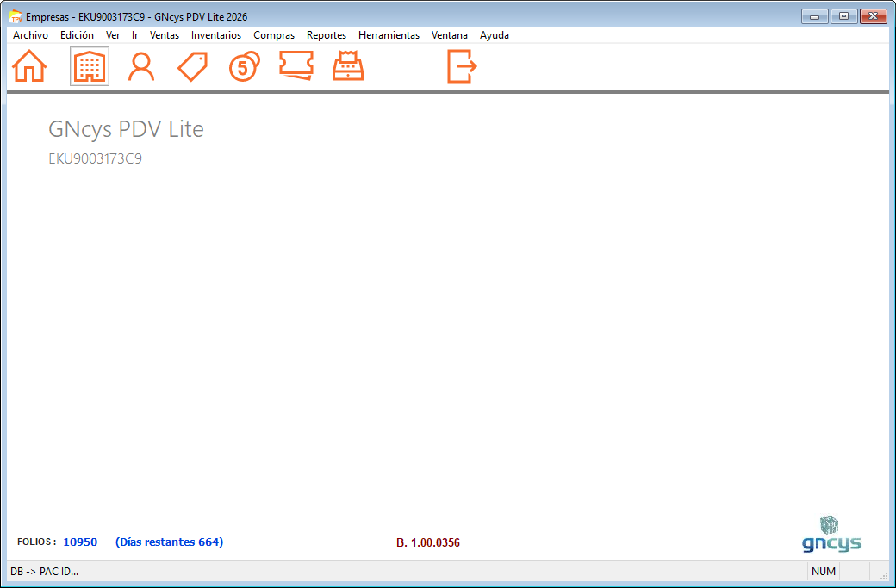Open the Ayuda menu

coord(495,35)
